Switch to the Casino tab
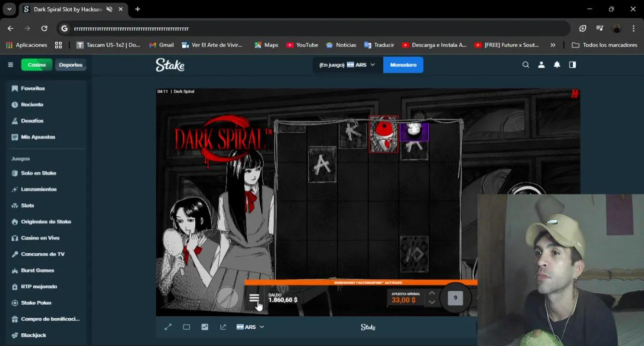Viewport: 644px width, 346px height. (37, 65)
